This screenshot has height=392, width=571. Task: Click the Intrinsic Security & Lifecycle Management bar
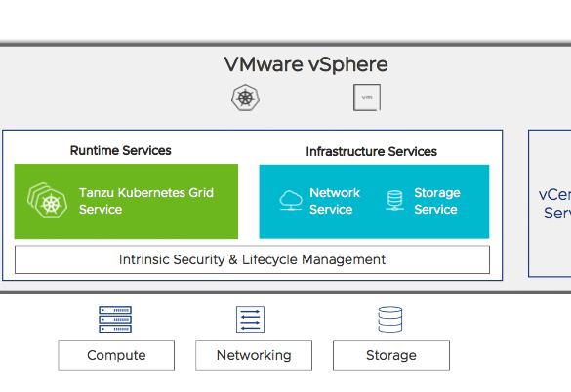[252, 259]
